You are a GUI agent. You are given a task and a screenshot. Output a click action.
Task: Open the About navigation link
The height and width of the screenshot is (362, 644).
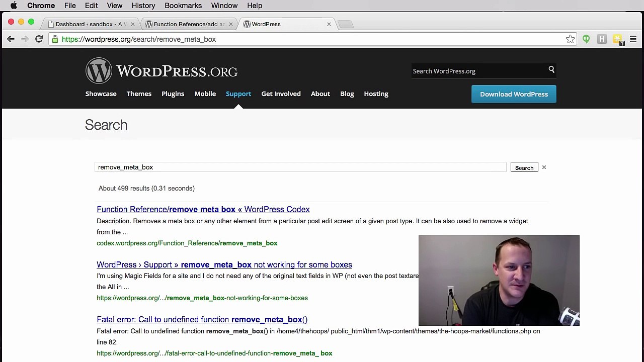pyautogui.click(x=320, y=94)
